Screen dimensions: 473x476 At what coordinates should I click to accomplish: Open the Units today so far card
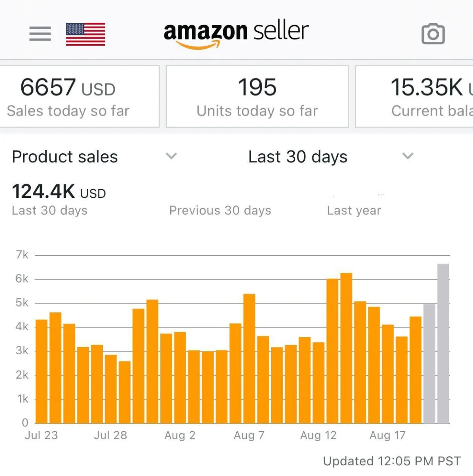coord(257,97)
